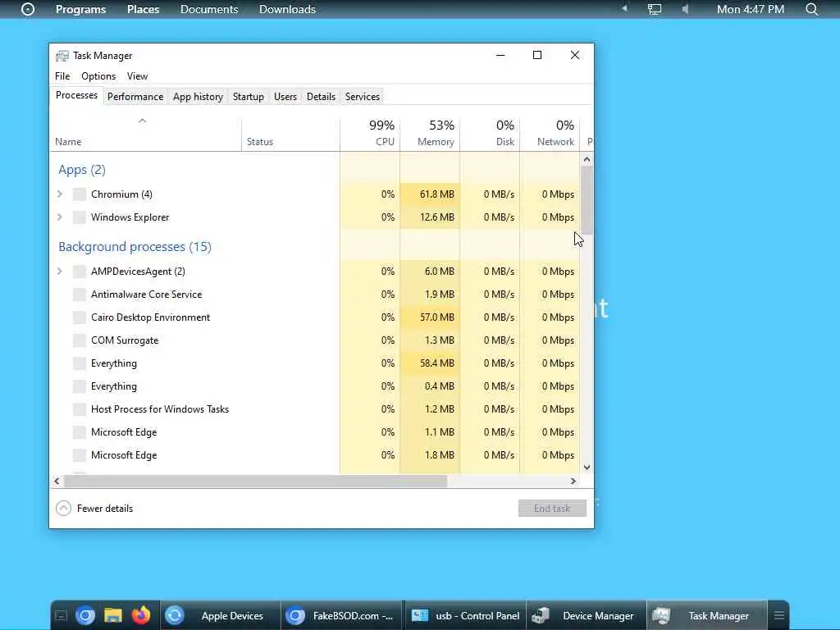Collapse view with Fewer details arrow icon
The image size is (840, 630).
coord(63,508)
